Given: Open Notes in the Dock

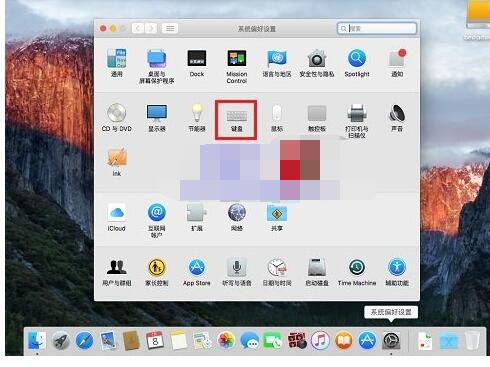Looking at the screenshot, I should 178,341.
